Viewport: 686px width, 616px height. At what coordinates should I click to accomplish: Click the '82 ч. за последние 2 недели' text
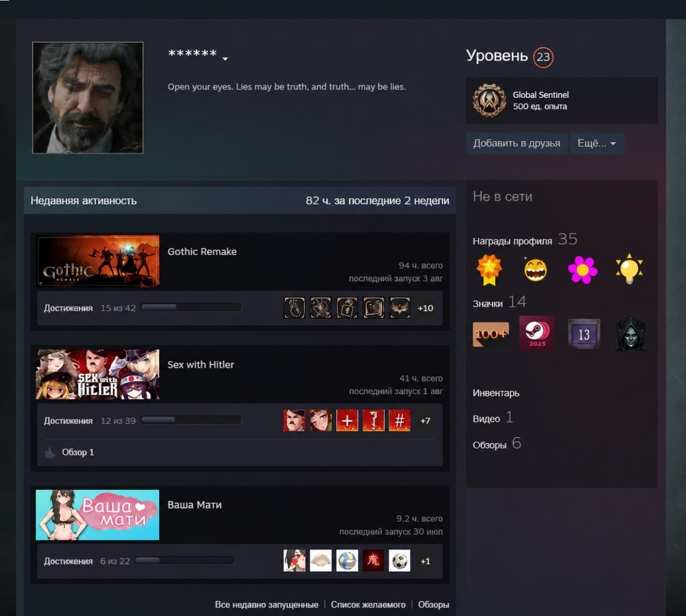coord(377,200)
